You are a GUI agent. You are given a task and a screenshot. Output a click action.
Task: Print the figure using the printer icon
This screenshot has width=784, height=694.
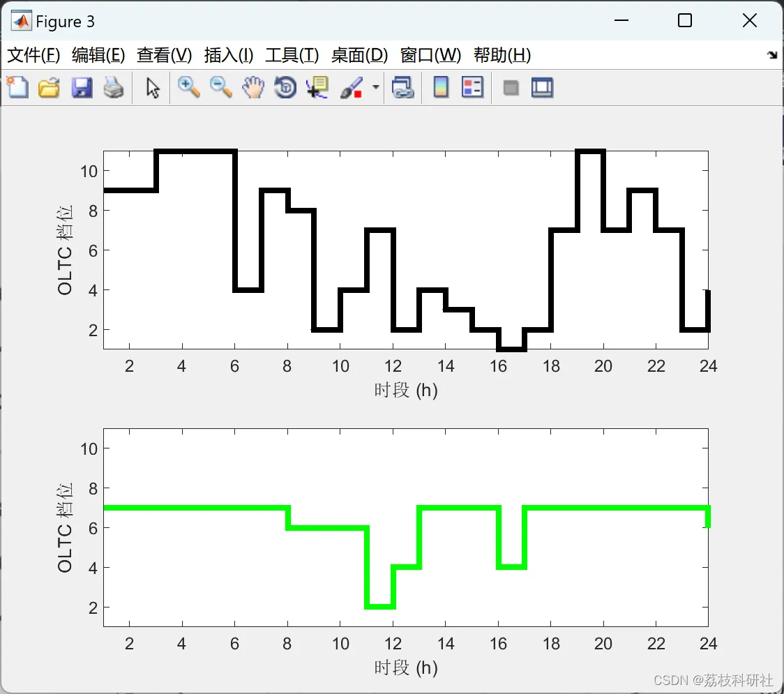114,87
